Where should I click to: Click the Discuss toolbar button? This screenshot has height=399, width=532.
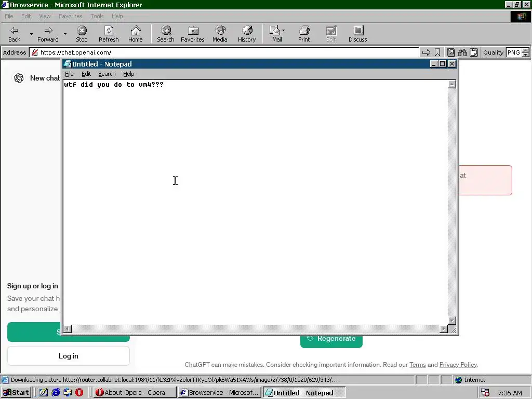357,34
